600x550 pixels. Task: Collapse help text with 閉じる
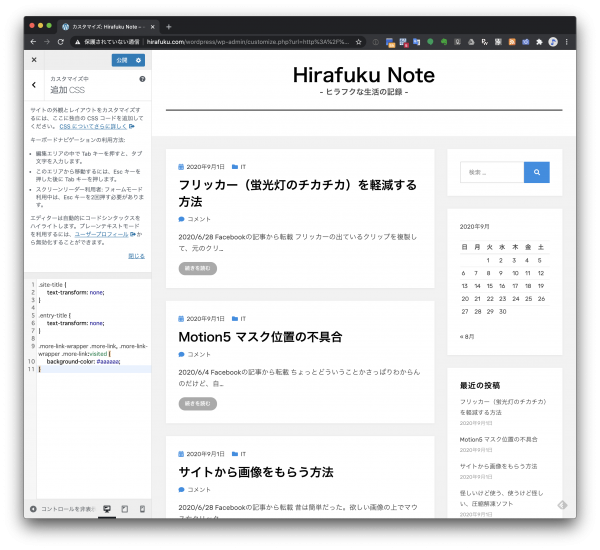136,255
